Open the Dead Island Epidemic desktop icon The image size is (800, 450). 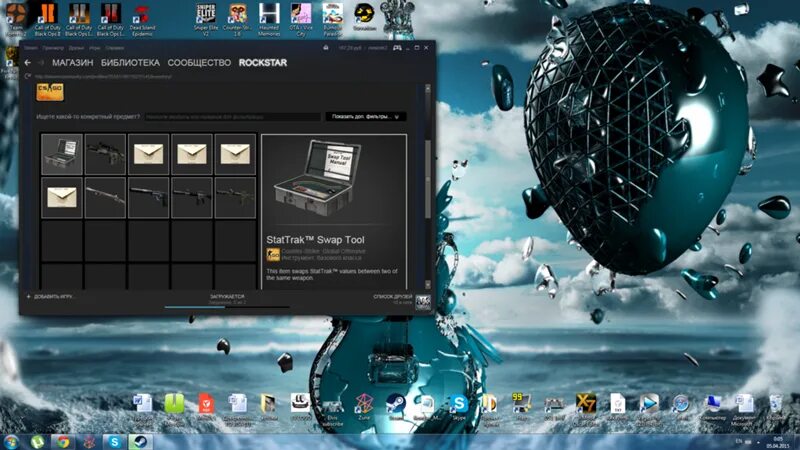coord(142,19)
